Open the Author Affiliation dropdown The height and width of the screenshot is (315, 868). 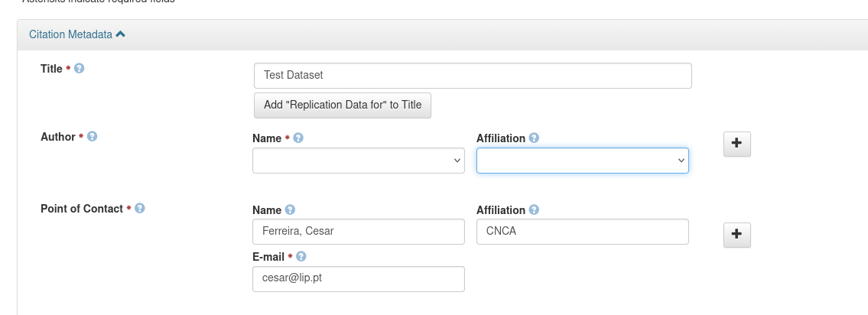[x=582, y=161]
